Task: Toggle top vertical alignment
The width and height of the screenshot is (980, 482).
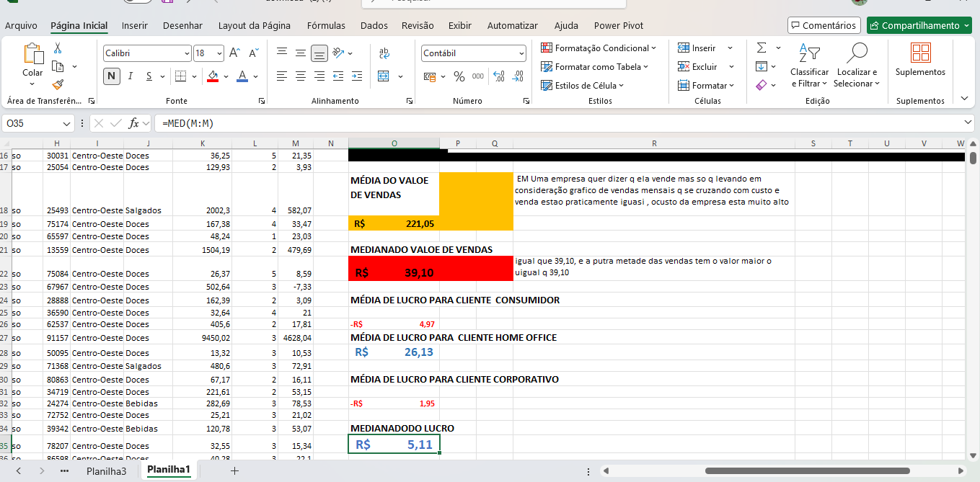Action: [281, 53]
